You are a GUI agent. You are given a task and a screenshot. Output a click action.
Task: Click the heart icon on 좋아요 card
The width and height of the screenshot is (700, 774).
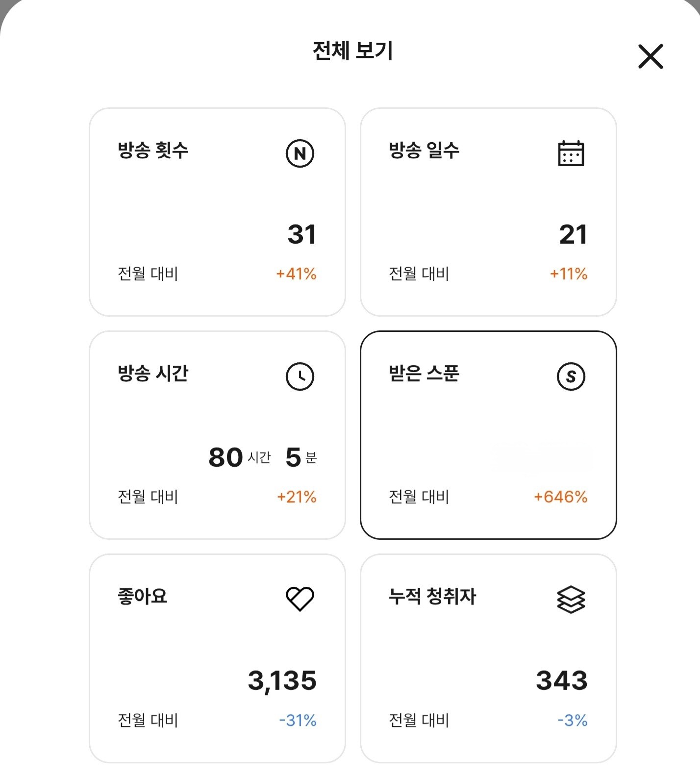coord(300,599)
